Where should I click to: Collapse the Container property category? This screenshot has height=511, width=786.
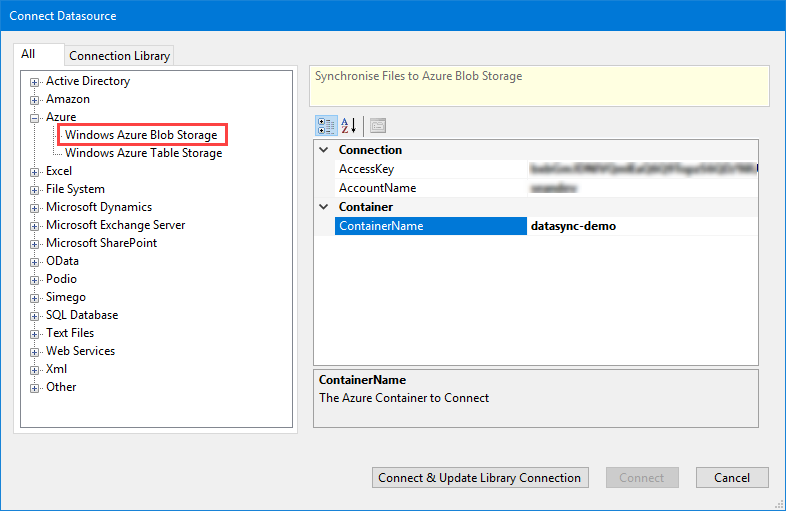pyautogui.click(x=324, y=207)
